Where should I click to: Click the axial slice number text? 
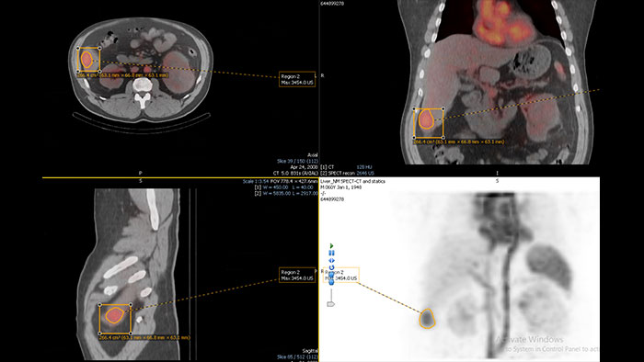point(297,162)
